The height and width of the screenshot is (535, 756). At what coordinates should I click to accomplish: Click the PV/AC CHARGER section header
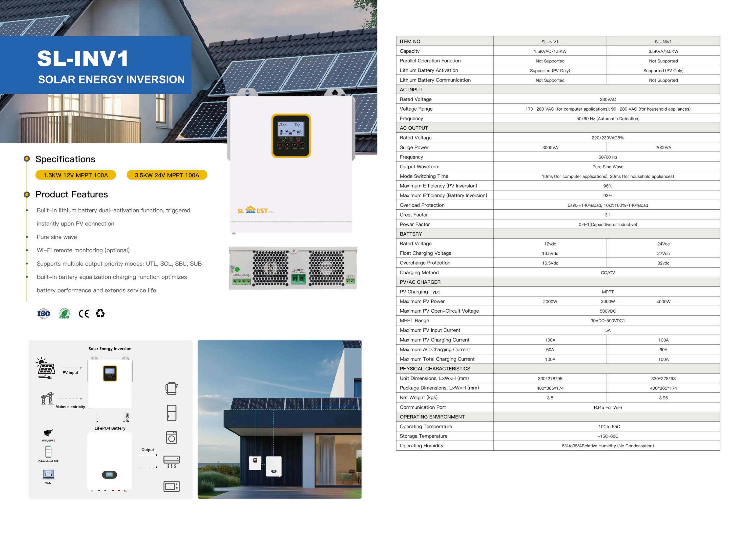click(445, 282)
